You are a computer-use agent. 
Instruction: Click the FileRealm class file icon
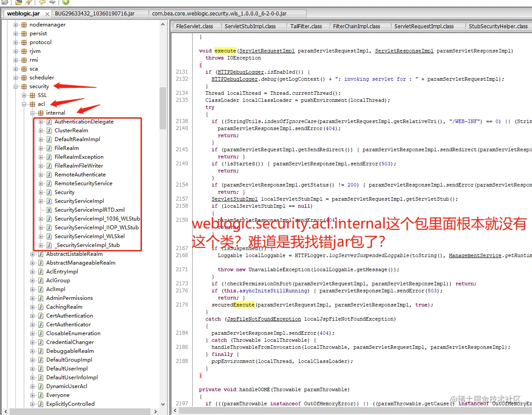49,148
